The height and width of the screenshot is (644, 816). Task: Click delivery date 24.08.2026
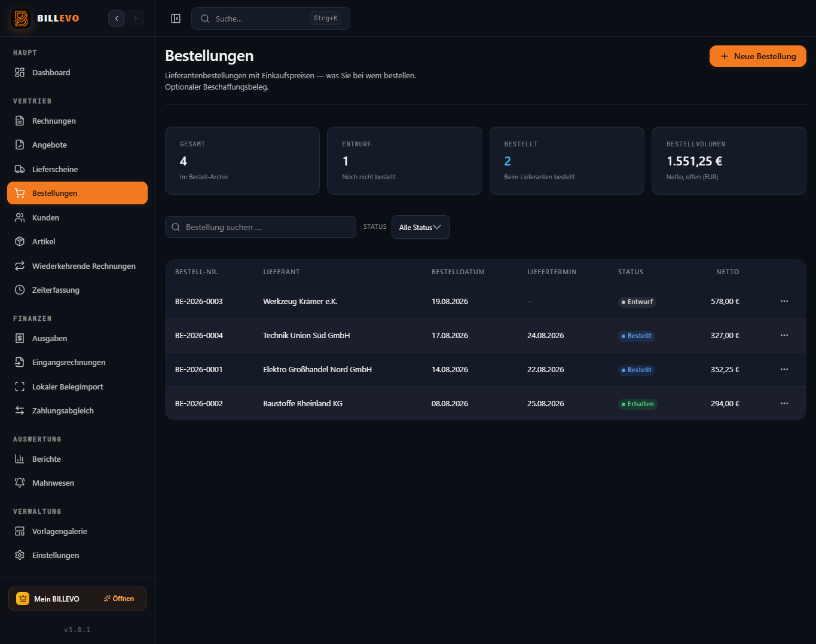pos(546,335)
